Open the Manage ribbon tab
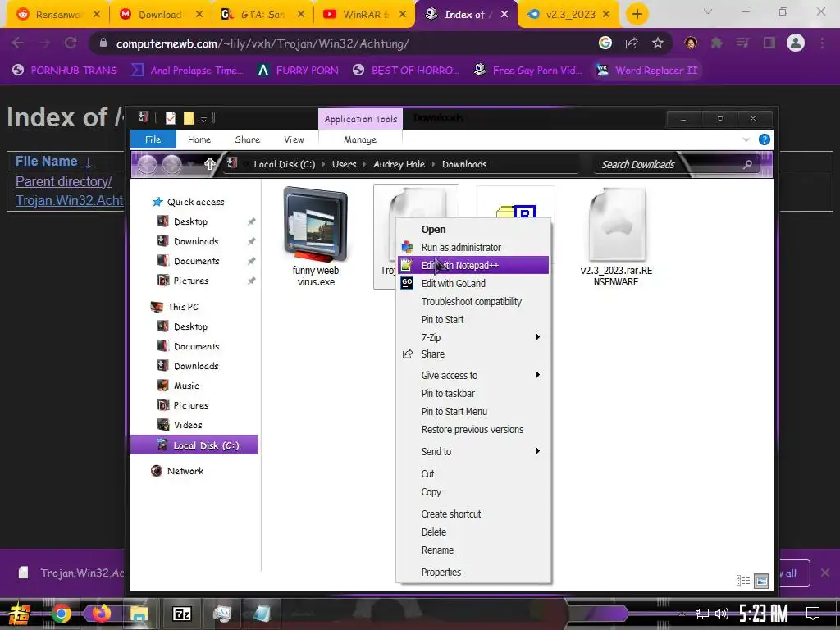The width and height of the screenshot is (840, 630). (360, 139)
